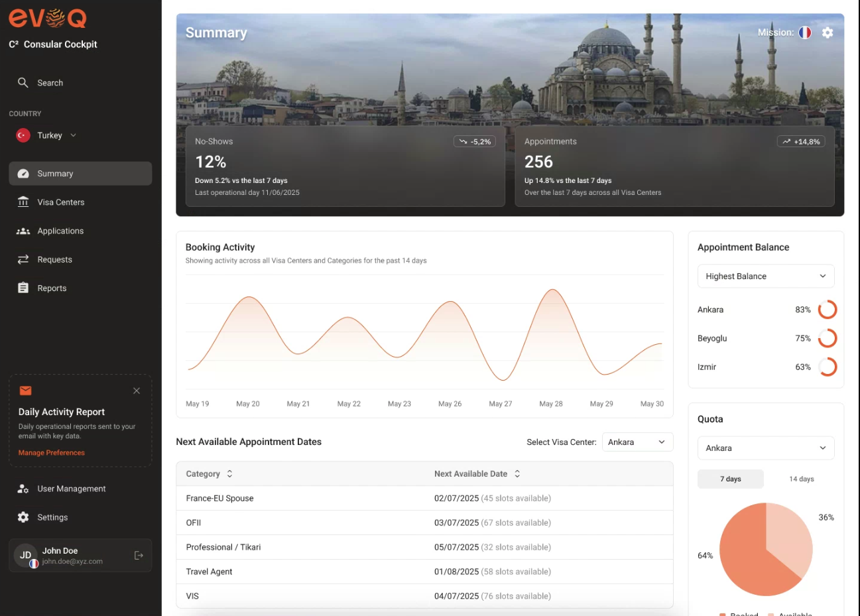Click the Requests arrows icon
Viewport: 860px width, 616px height.
pyautogui.click(x=23, y=259)
